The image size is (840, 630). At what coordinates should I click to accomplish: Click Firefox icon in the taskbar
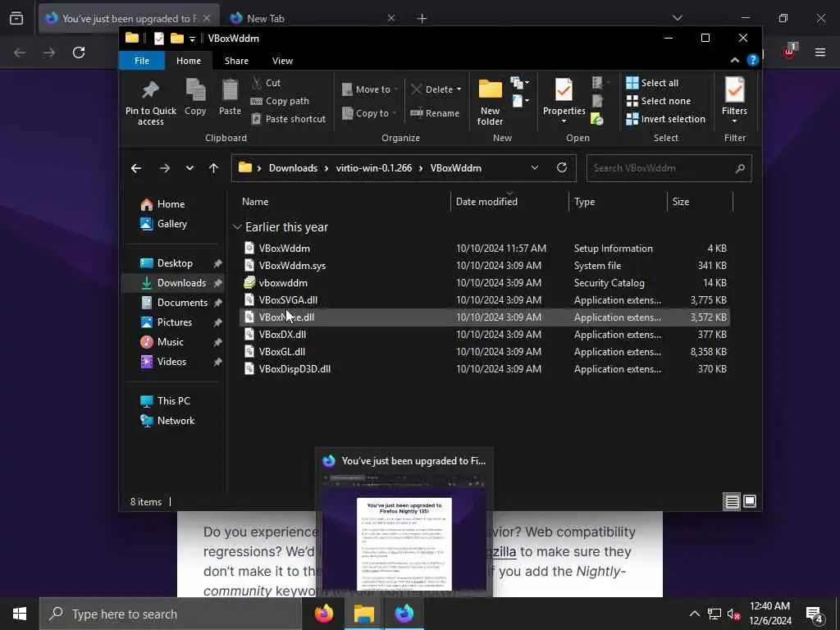(x=324, y=614)
